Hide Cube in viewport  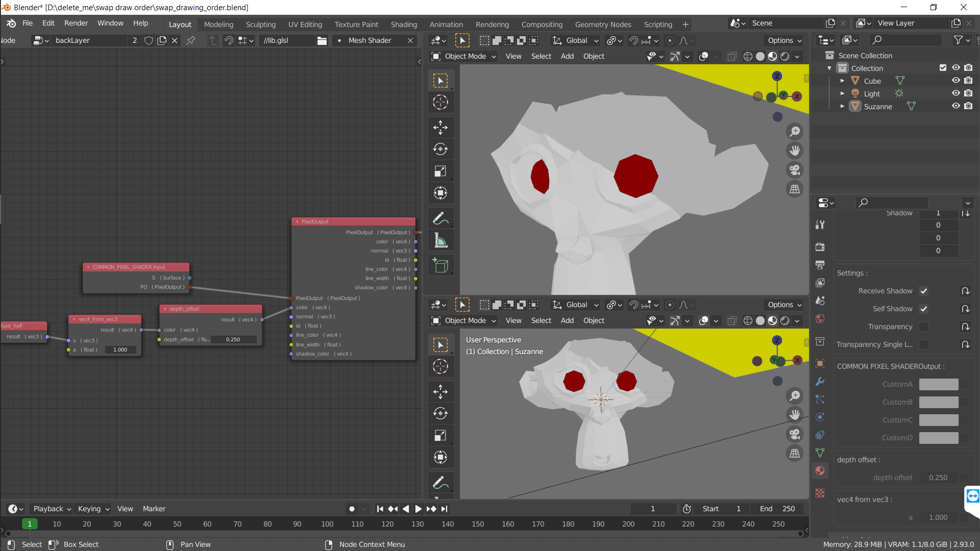click(955, 81)
